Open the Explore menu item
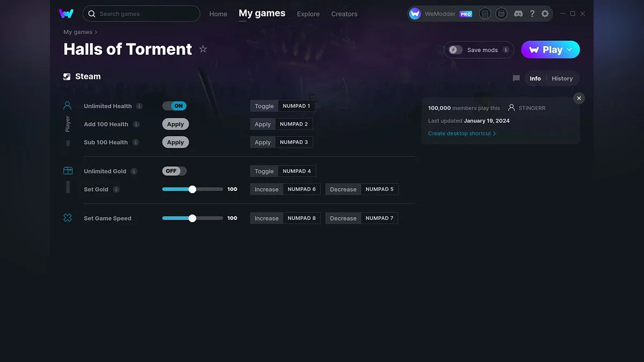Screen dimensions: 644x362 (308, 14)
